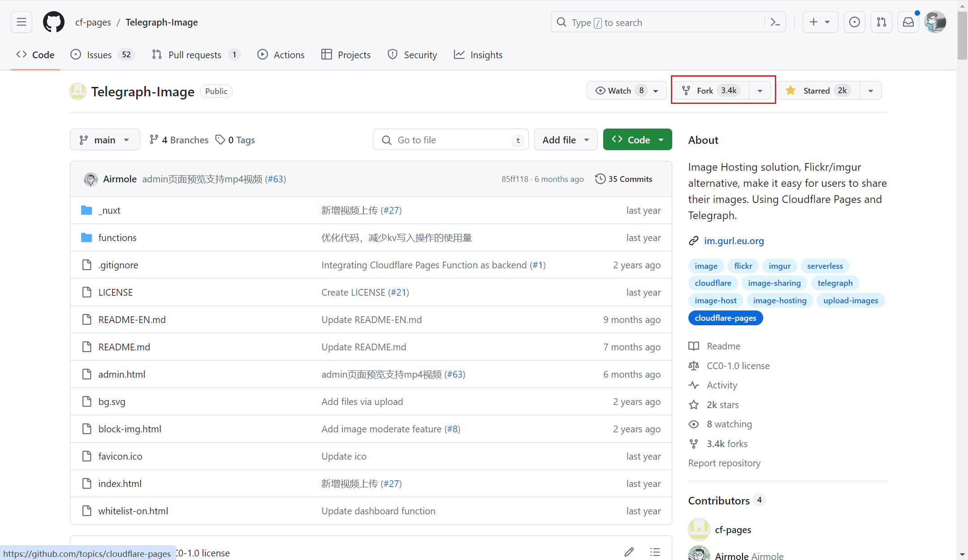Expand the Fork options dropdown arrow
968x560 pixels.
pos(760,90)
